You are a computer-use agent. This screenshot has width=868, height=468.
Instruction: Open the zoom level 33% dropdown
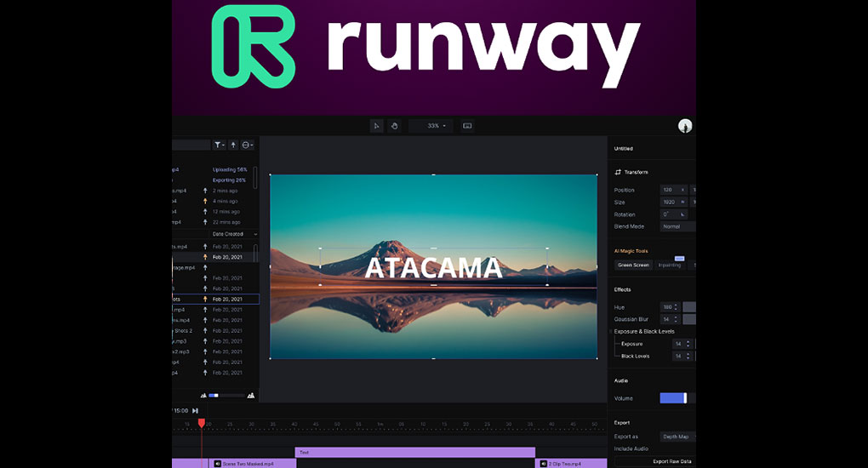(437, 126)
